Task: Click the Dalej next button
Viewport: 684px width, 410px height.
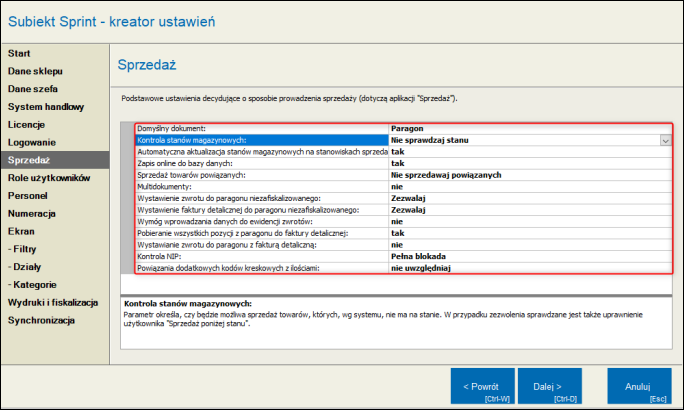Action: (550, 386)
